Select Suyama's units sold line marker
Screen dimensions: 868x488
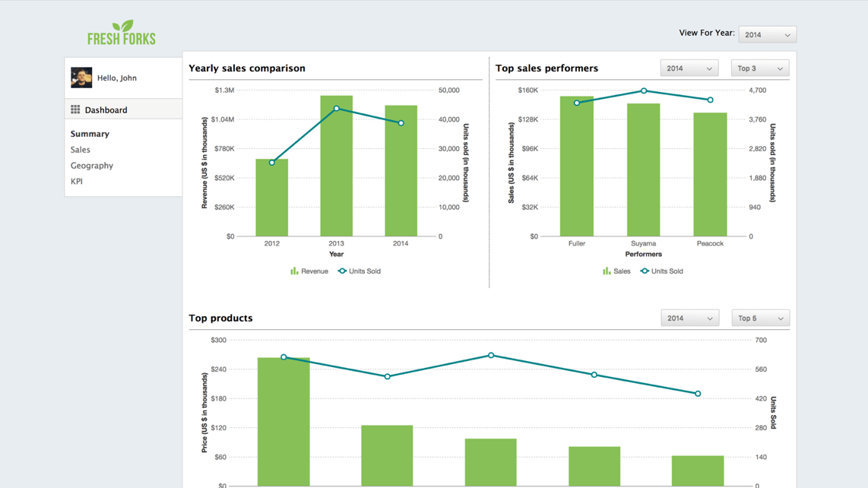pos(644,91)
